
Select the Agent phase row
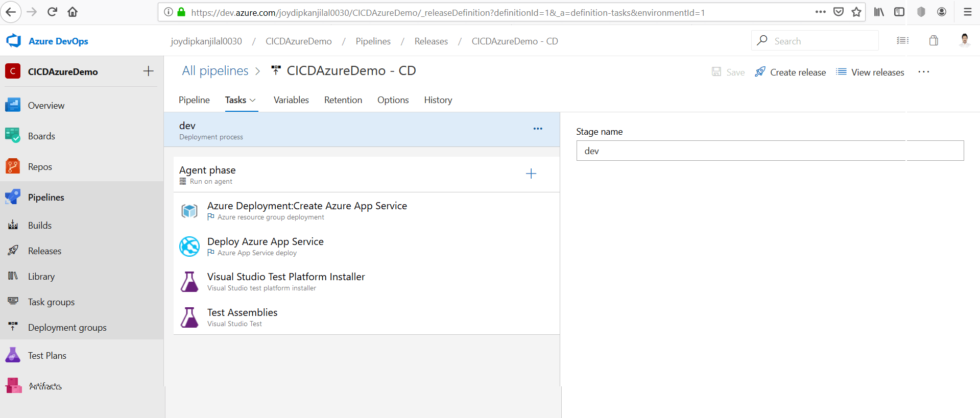366,175
